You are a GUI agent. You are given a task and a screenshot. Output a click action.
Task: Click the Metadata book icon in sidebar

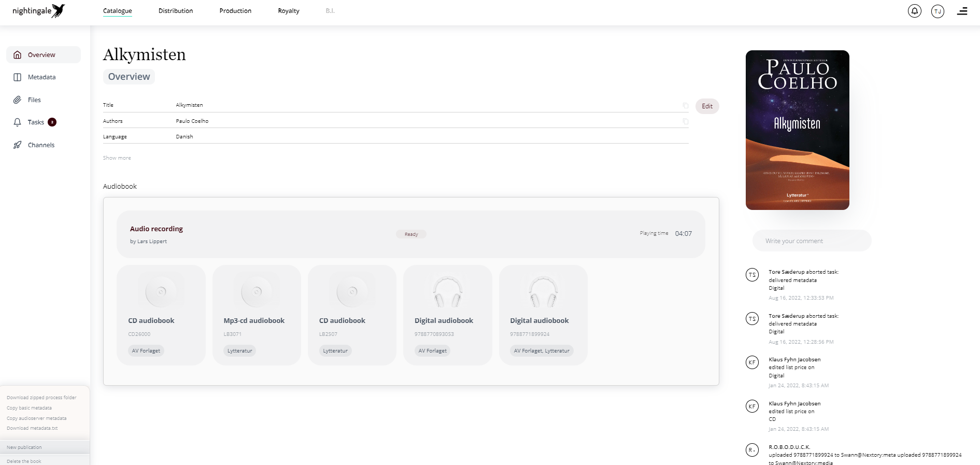pos(17,77)
